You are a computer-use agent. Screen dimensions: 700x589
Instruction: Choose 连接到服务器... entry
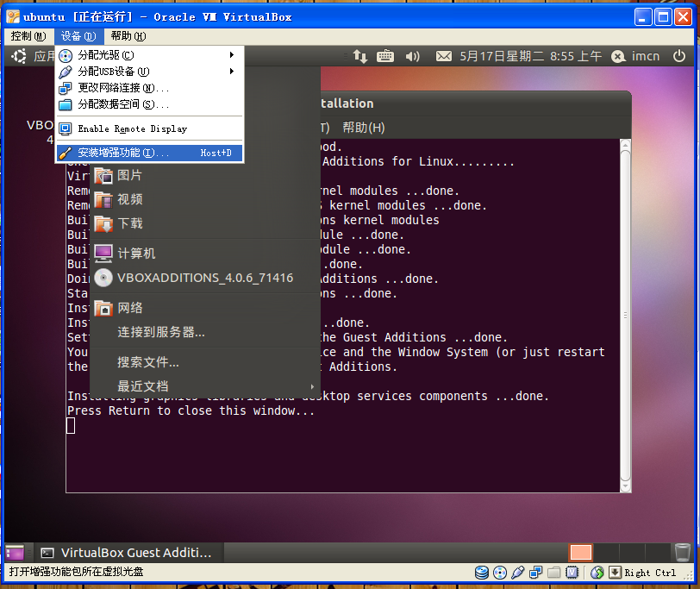[x=204, y=332]
